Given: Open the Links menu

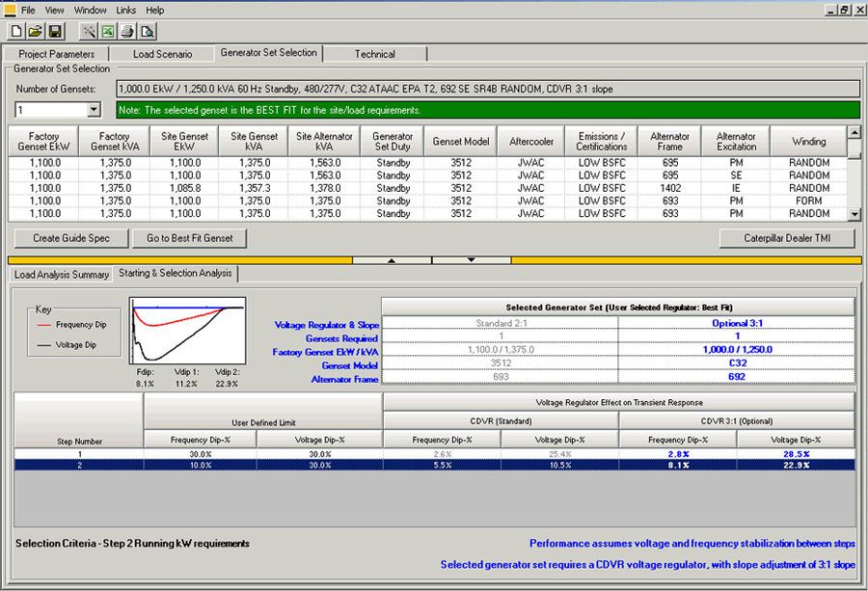Looking at the screenshot, I should point(126,10).
